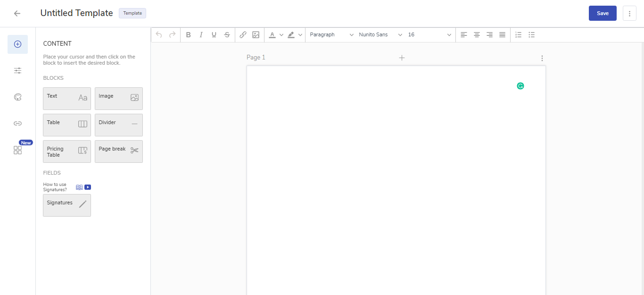Open the New apps grid panel
This screenshot has height=295, width=644.
[x=17, y=150]
